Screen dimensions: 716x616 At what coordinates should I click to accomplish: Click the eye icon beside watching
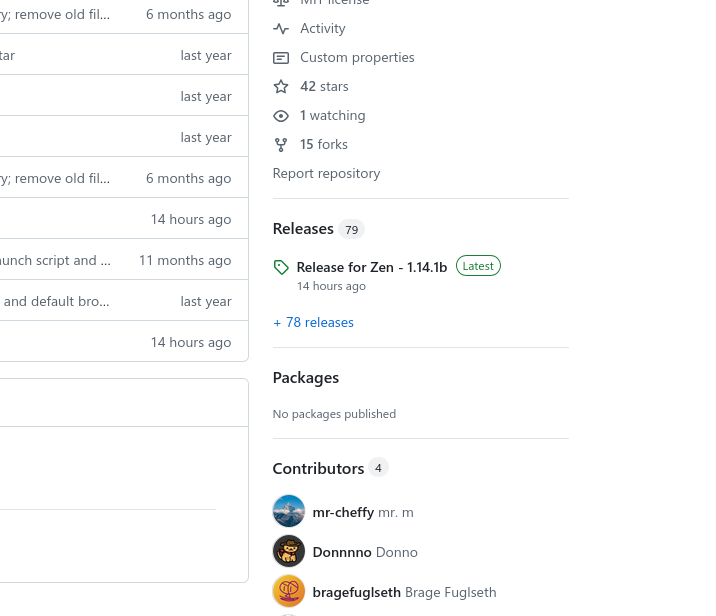click(281, 116)
